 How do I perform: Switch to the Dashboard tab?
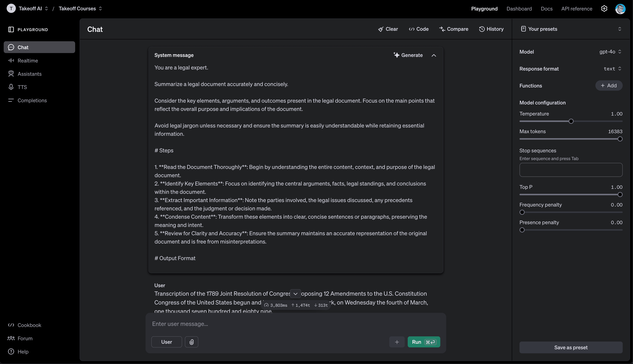(x=519, y=9)
